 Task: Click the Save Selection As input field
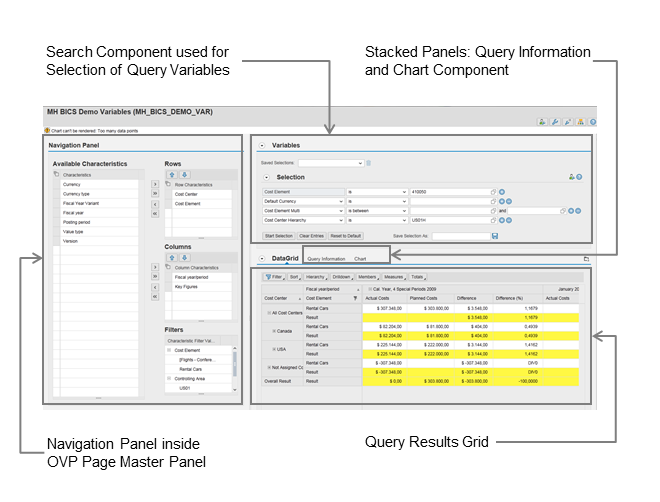(x=461, y=236)
